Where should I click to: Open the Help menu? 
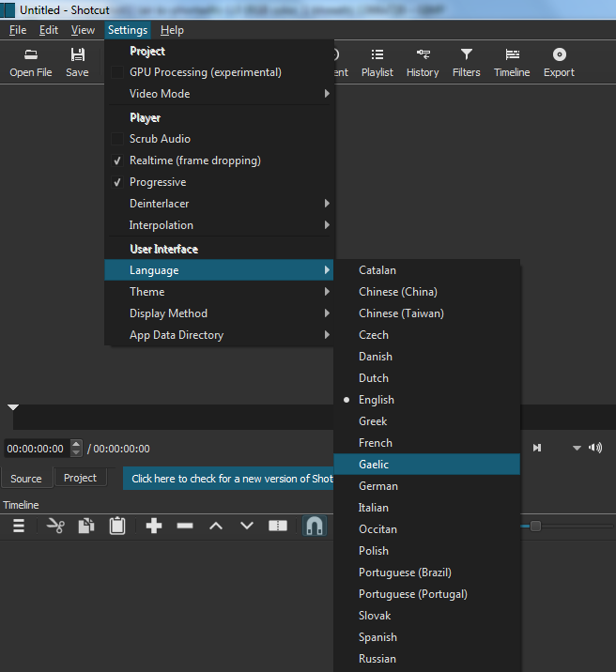[173, 30]
